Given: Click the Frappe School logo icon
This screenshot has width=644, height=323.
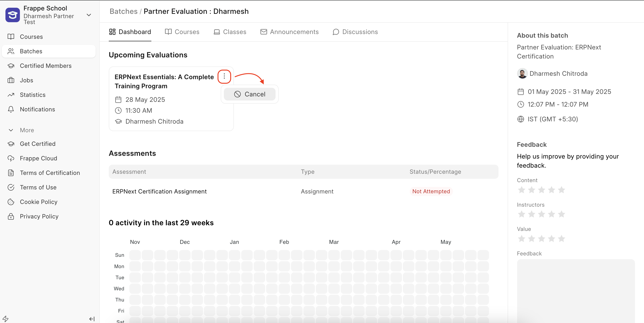Looking at the screenshot, I should click(x=12, y=15).
